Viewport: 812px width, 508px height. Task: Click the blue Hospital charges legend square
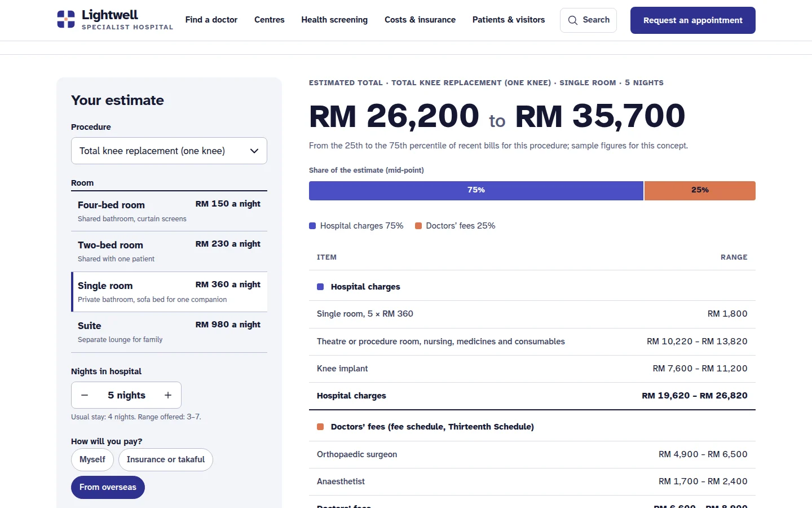(312, 226)
